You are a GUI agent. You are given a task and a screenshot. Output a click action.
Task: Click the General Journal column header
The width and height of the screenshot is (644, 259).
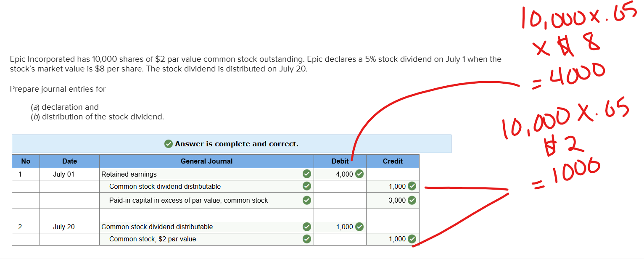pyautogui.click(x=206, y=161)
